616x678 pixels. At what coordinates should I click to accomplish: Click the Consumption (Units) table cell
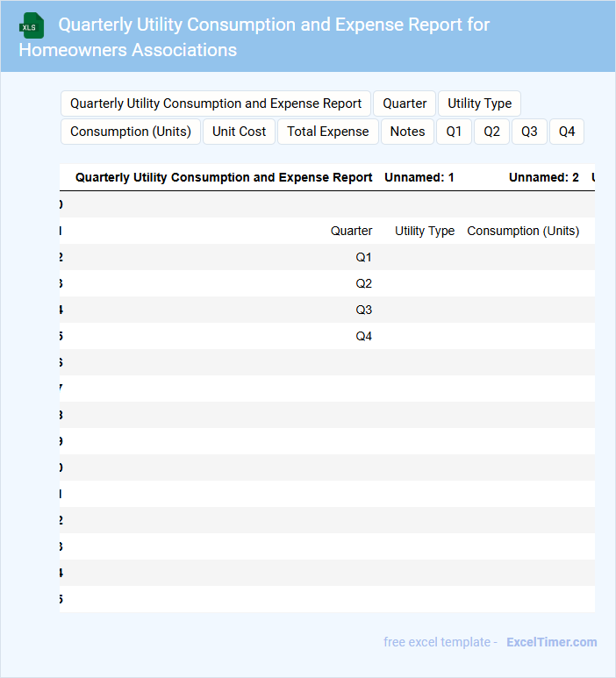click(x=523, y=231)
